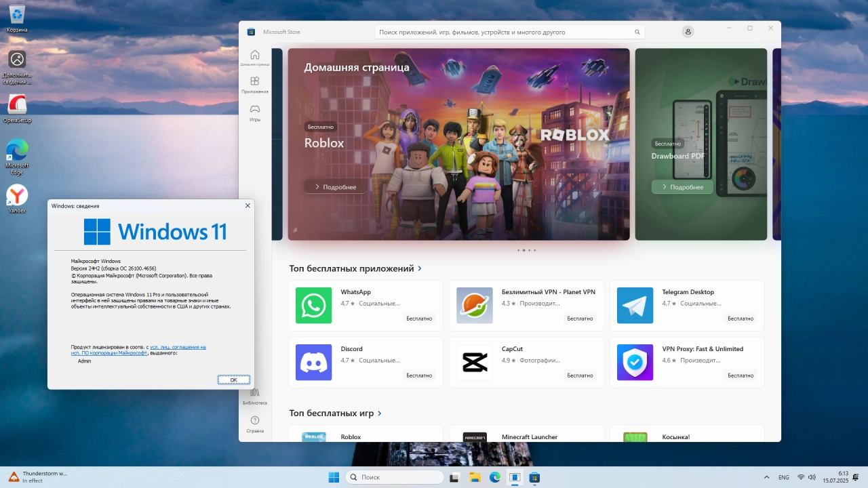This screenshot has height=488, width=868.
Task: Open the Windows Start button
Action: pos(334,477)
